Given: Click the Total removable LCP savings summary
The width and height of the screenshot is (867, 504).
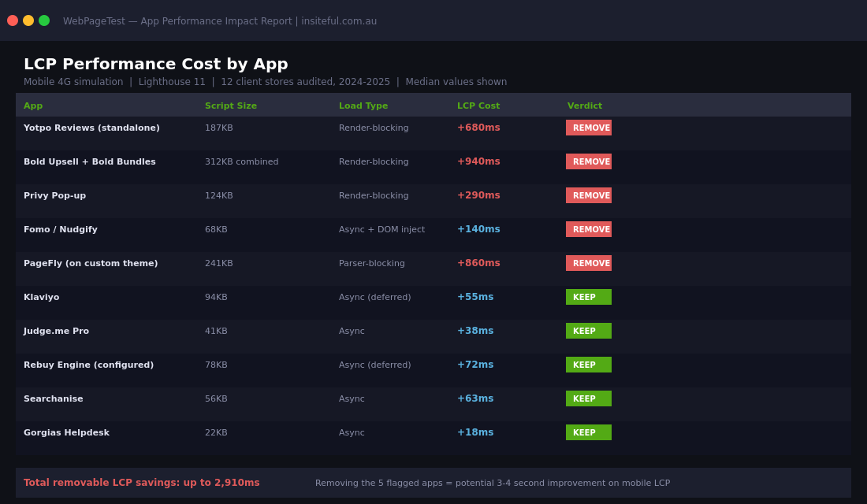Looking at the screenshot, I should pos(142,483).
